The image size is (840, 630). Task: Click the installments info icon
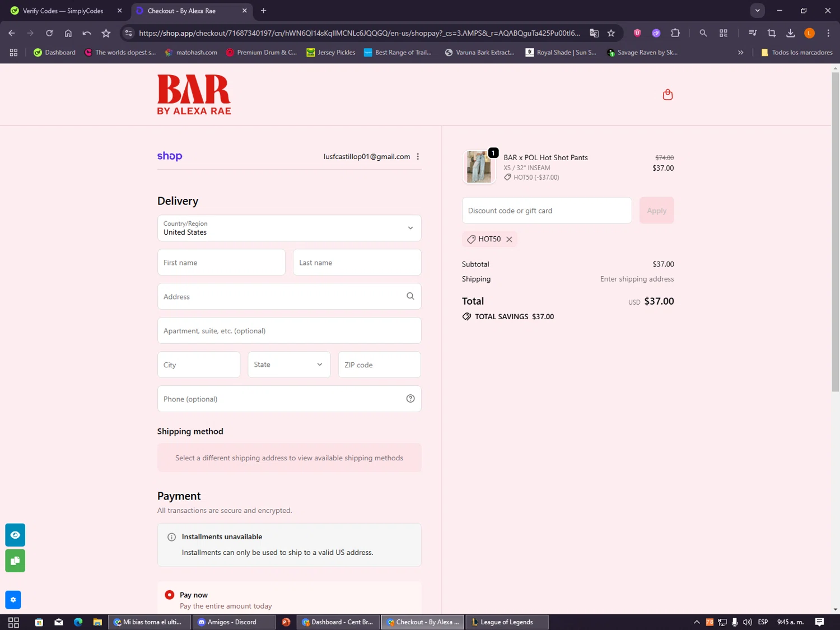click(x=171, y=537)
